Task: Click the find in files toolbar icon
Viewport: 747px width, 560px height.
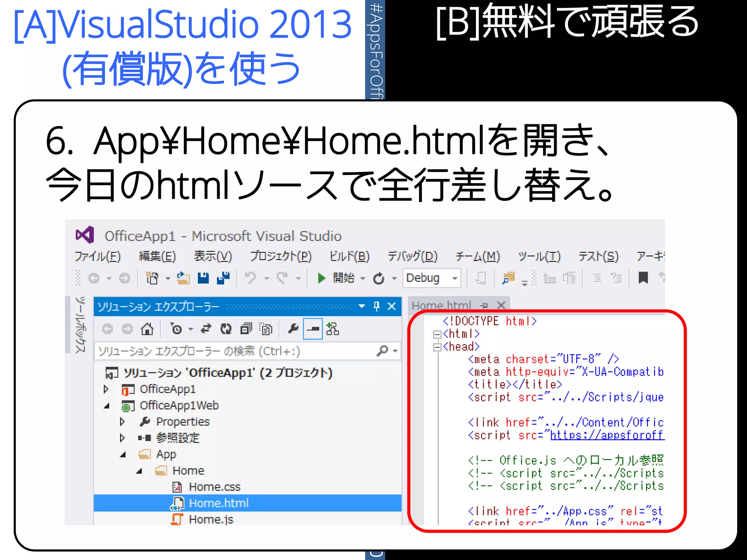Action: coord(508,278)
